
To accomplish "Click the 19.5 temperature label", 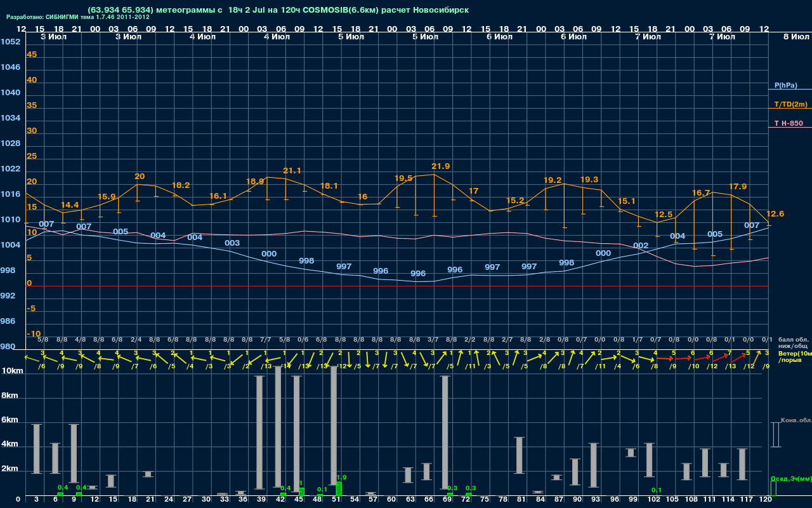I will [x=403, y=178].
